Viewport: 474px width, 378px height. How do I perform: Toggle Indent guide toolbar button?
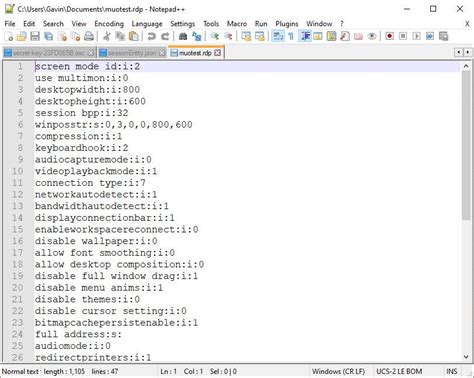click(305, 36)
